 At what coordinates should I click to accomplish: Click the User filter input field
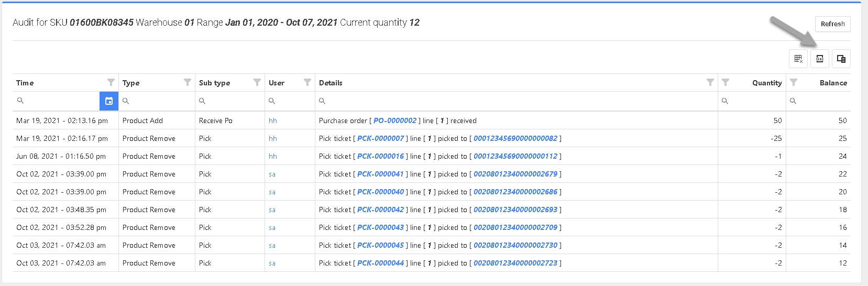coord(294,101)
